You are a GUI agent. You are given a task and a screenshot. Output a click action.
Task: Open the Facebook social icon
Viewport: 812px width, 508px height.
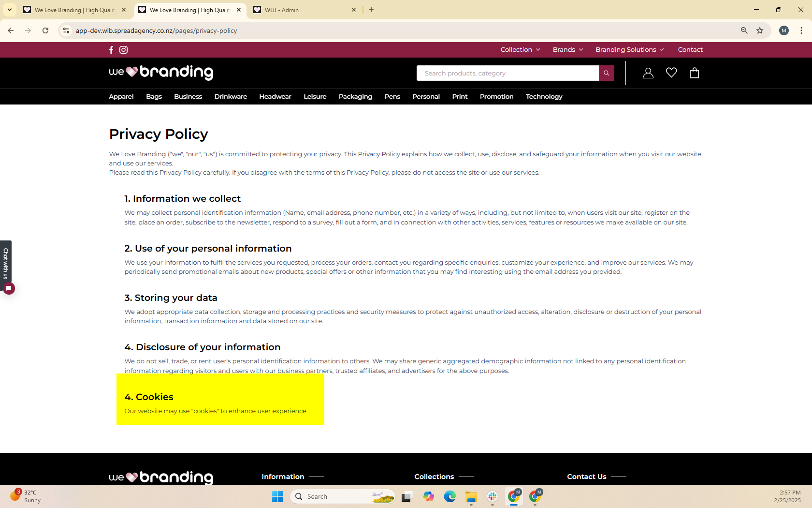point(111,50)
